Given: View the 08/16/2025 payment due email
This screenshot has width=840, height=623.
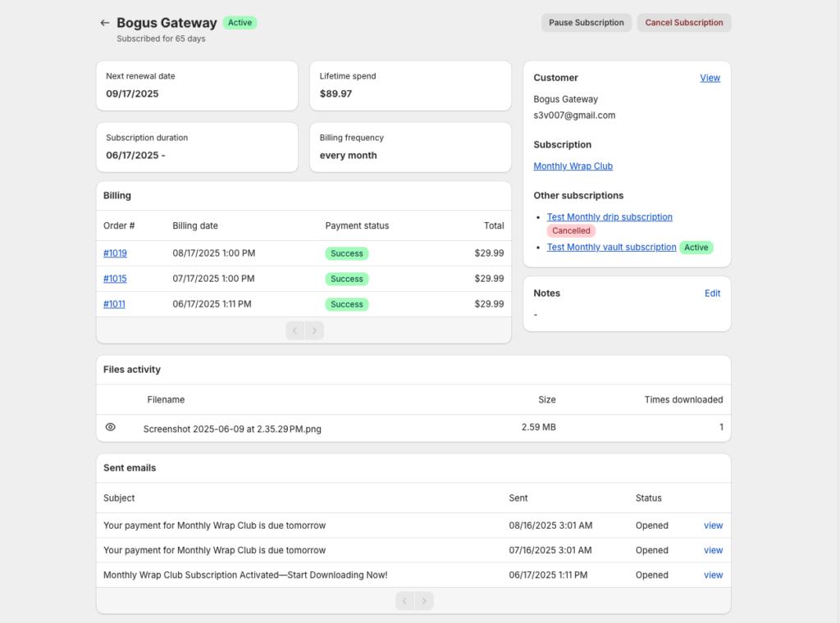Looking at the screenshot, I should pyautogui.click(x=713, y=525).
